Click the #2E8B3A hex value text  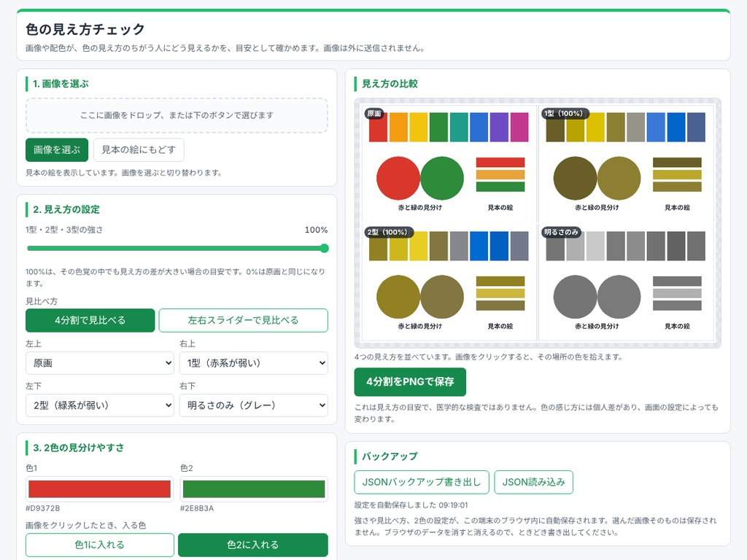point(197,508)
